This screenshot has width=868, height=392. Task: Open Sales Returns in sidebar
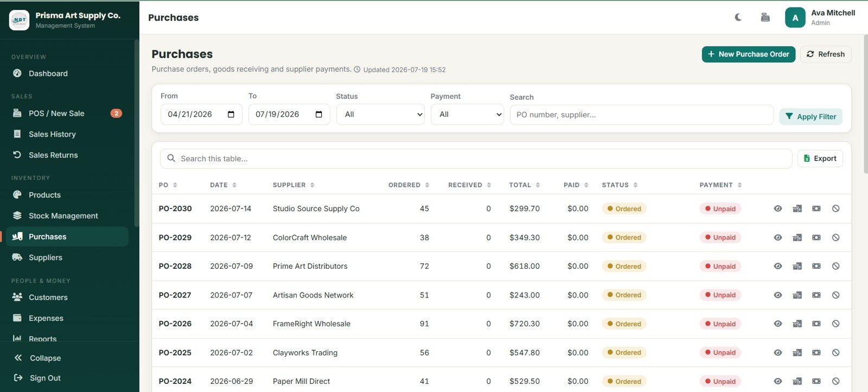click(x=67, y=155)
